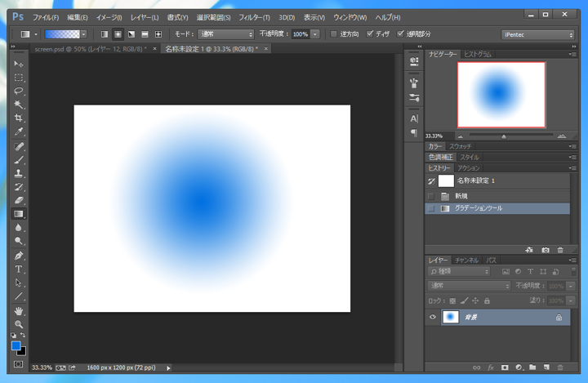Screen dimensions: 588x383
Task: Select the Brush tool
Action: click(18, 160)
